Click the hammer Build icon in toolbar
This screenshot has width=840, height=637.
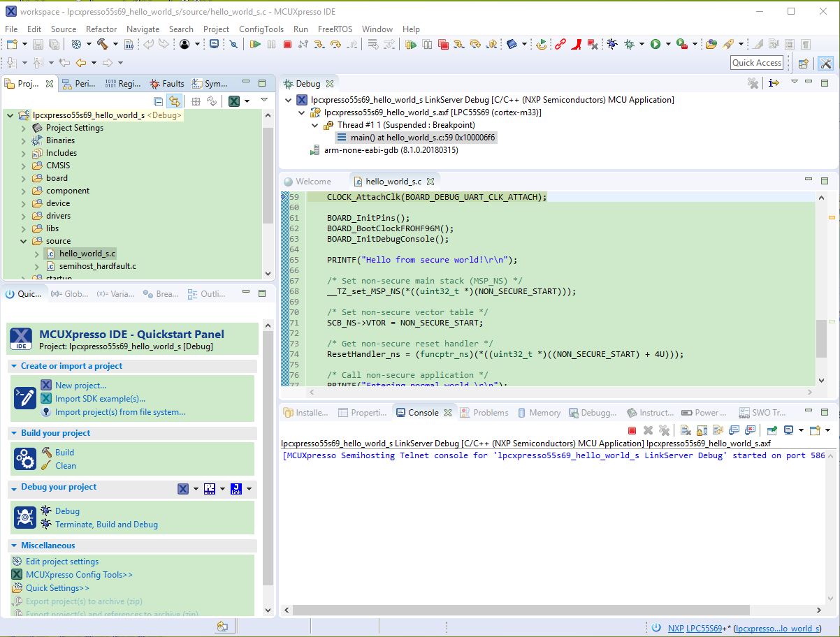coord(103,44)
